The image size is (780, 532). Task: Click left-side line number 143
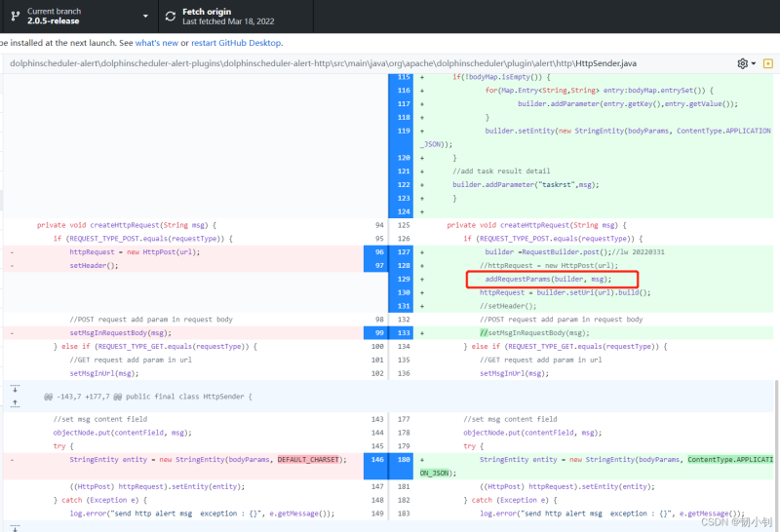click(377, 419)
